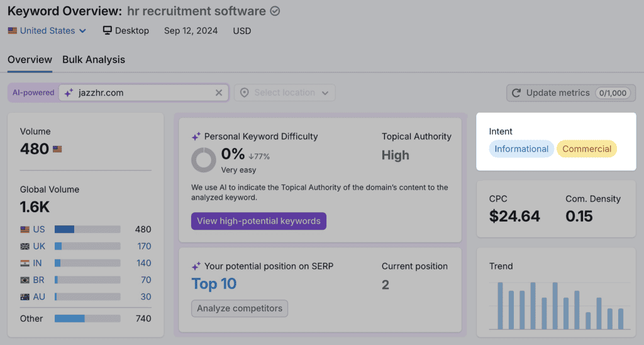Click the US flag icon next to Volume 480
This screenshot has width=644, height=345.
[57, 149]
